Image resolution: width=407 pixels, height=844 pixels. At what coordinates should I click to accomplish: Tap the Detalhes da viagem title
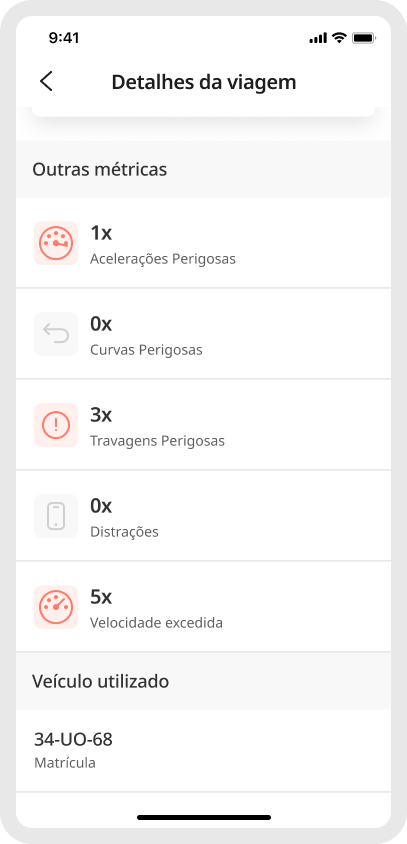pos(204,82)
